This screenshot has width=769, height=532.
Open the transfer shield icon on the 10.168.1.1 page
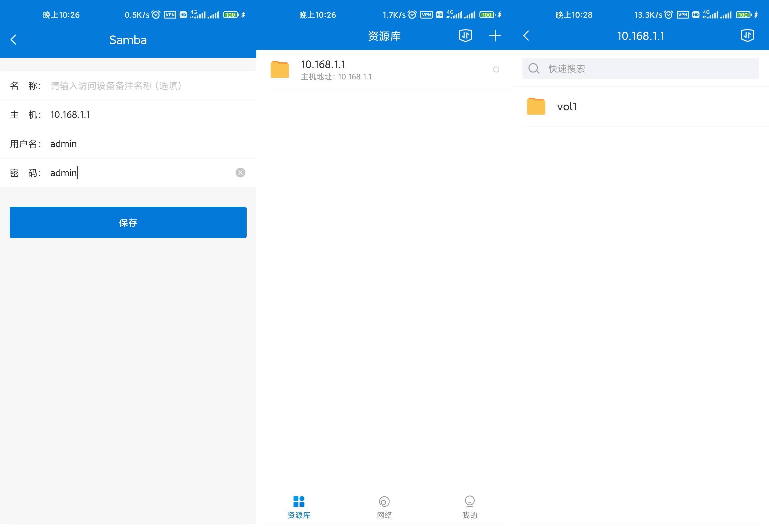(747, 35)
